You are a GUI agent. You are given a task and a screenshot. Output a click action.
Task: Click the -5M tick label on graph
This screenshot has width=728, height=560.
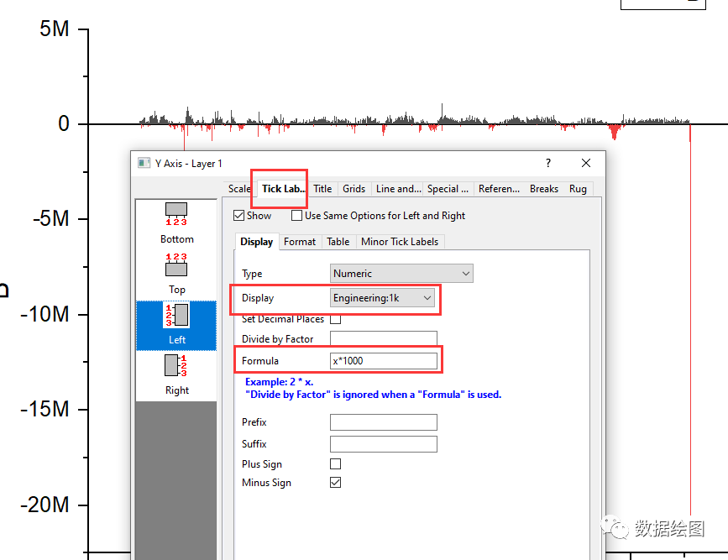click(x=50, y=218)
